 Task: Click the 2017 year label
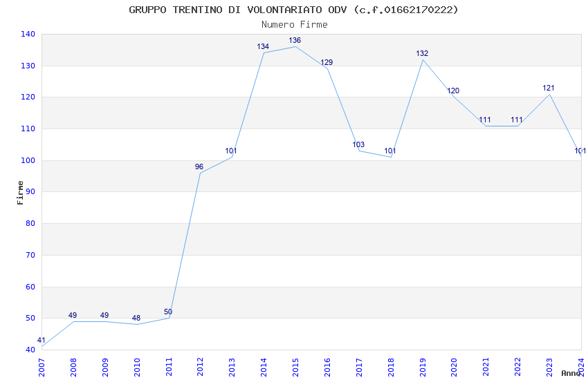click(x=359, y=368)
